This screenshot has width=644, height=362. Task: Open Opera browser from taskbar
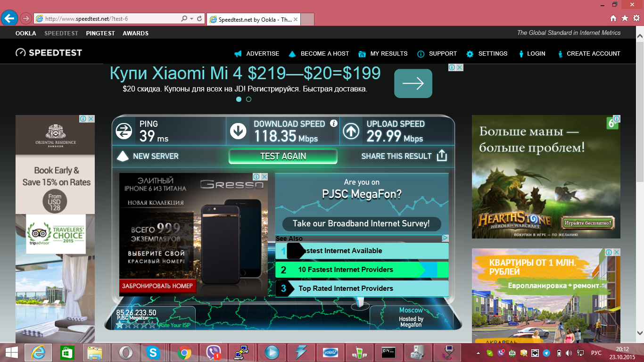(125, 353)
